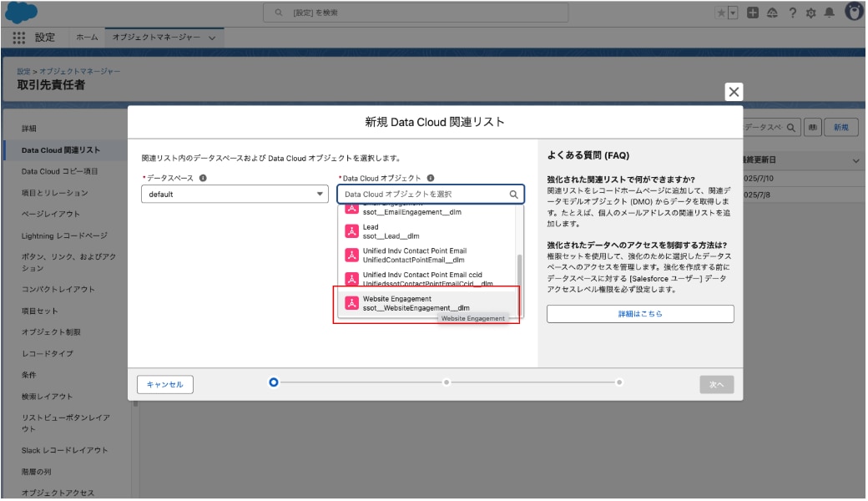
Task: Click the キャンセル button
Action: (165, 384)
